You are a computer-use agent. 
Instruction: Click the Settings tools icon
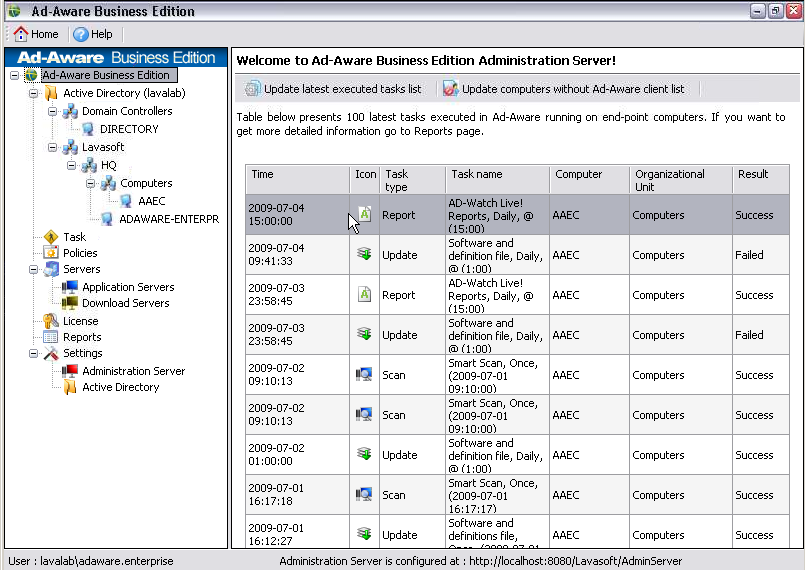(51, 353)
